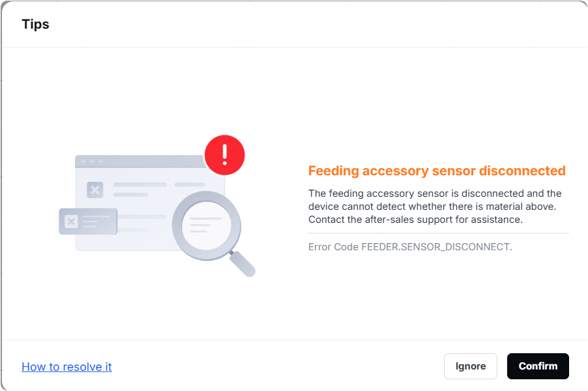588x391 pixels.
Task: Click the magnifying glass lens in illustration
Action: (x=206, y=225)
